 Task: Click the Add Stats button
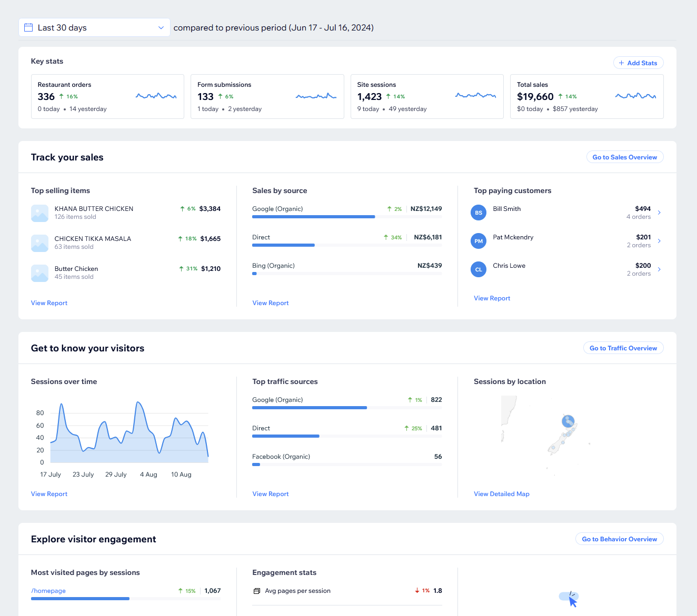click(x=638, y=63)
